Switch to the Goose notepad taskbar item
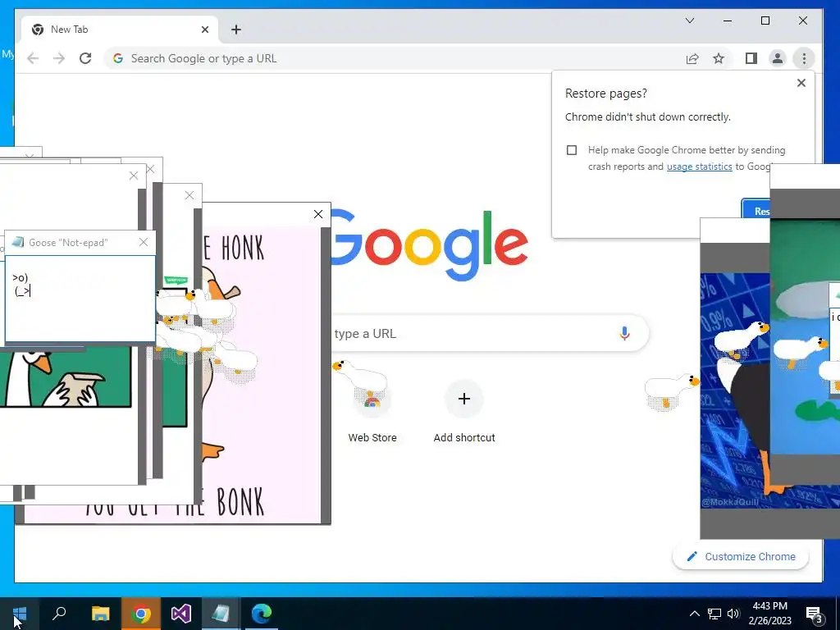840x630 pixels. point(221,614)
